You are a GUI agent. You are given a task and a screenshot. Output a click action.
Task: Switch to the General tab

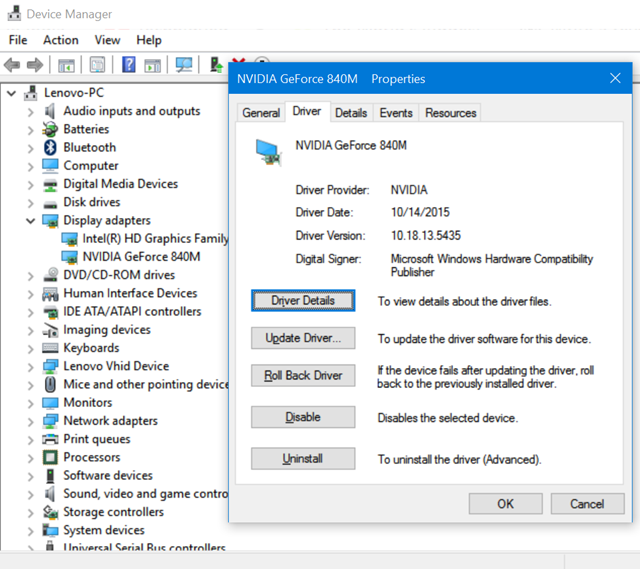261,113
